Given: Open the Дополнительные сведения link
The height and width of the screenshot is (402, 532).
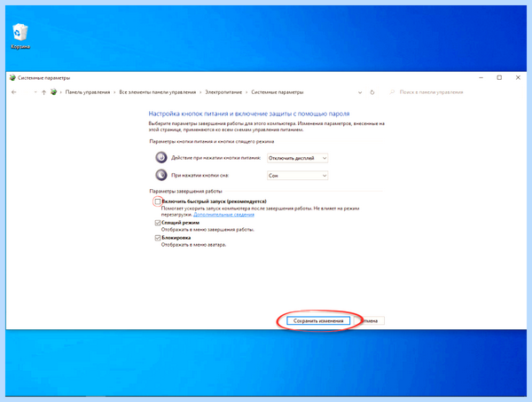Looking at the screenshot, I should coord(224,215).
